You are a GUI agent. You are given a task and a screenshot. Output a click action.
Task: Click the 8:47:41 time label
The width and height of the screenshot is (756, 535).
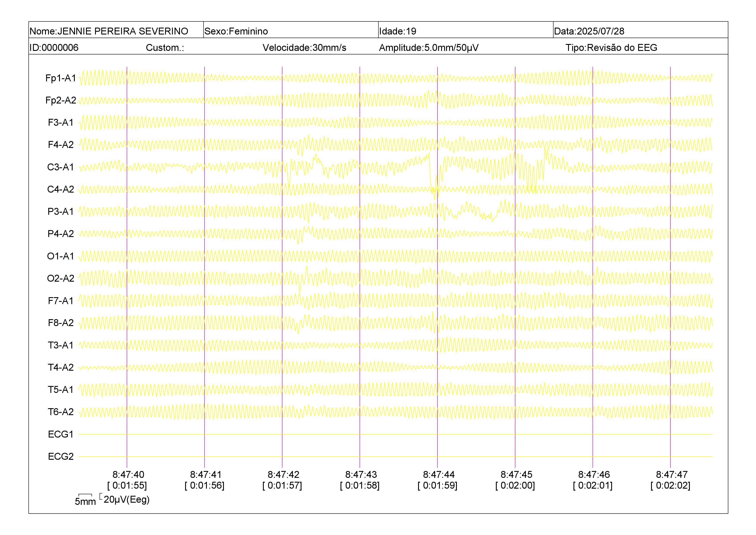click(x=206, y=475)
